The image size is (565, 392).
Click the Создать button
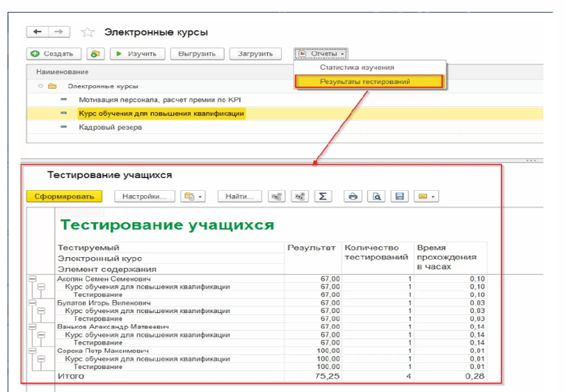pyautogui.click(x=54, y=54)
